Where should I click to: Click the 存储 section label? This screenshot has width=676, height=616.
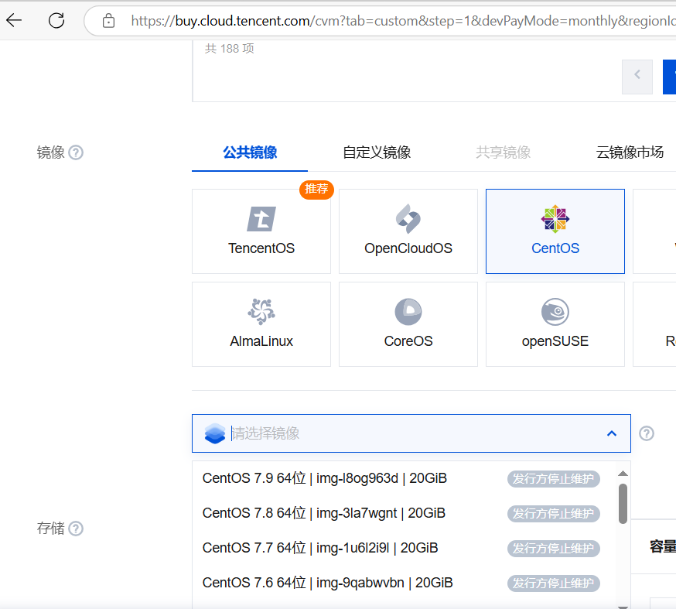coord(50,529)
